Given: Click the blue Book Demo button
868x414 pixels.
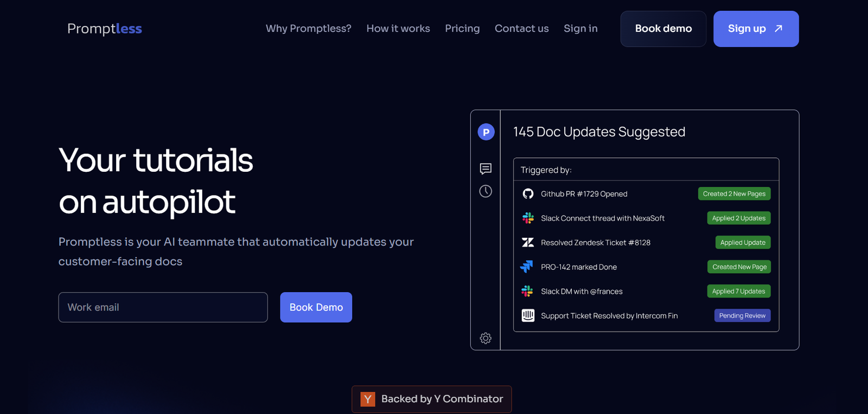Looking at the screenshot, I should [x=316, y=307].
